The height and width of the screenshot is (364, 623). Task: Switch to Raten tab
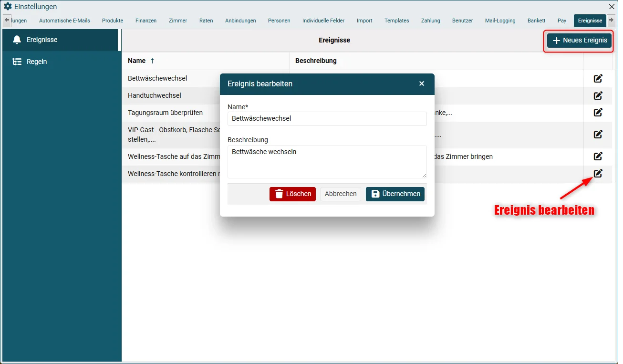[206, 21]
